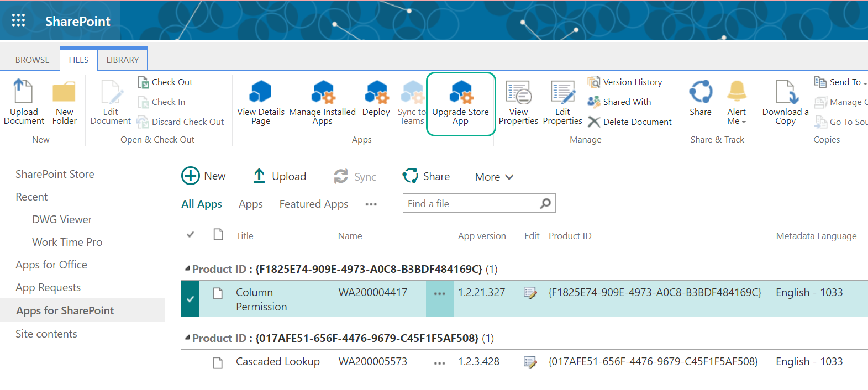The width and height of the screenshot is (868, 390).
Task: Click edit icon for Cascaded Lookup row
Action: [530, 362]
